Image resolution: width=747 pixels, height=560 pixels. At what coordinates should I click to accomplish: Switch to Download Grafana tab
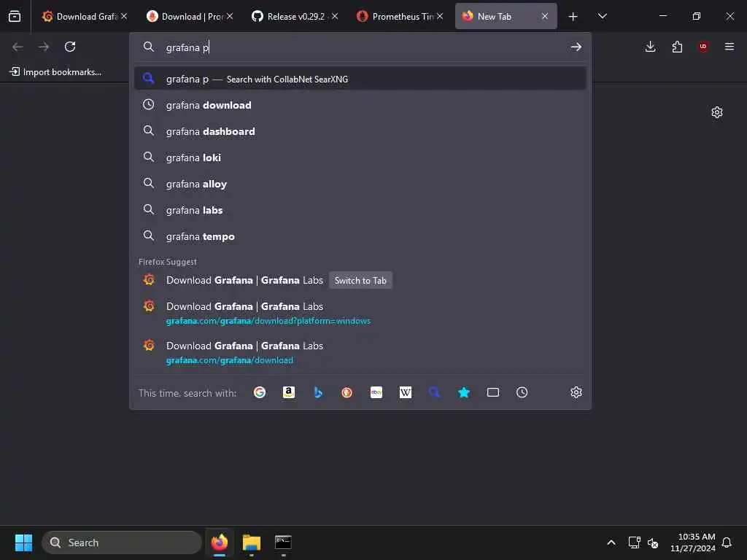click(85, 16)
